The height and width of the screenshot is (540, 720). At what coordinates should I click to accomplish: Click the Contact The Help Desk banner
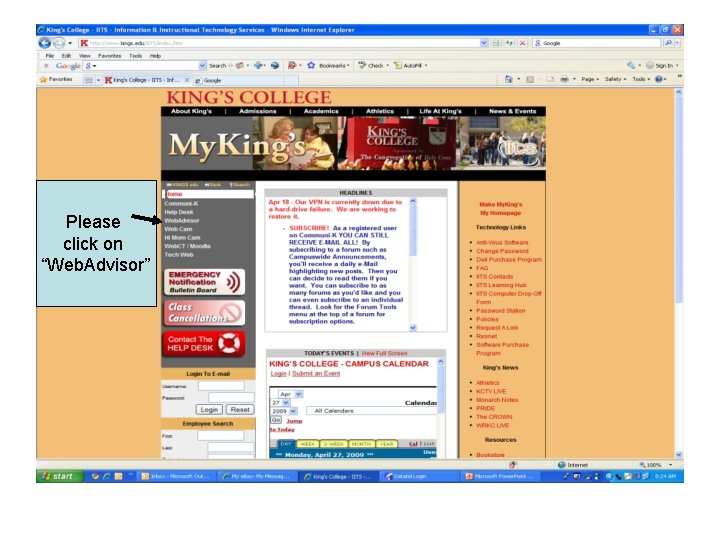point(204,343)
